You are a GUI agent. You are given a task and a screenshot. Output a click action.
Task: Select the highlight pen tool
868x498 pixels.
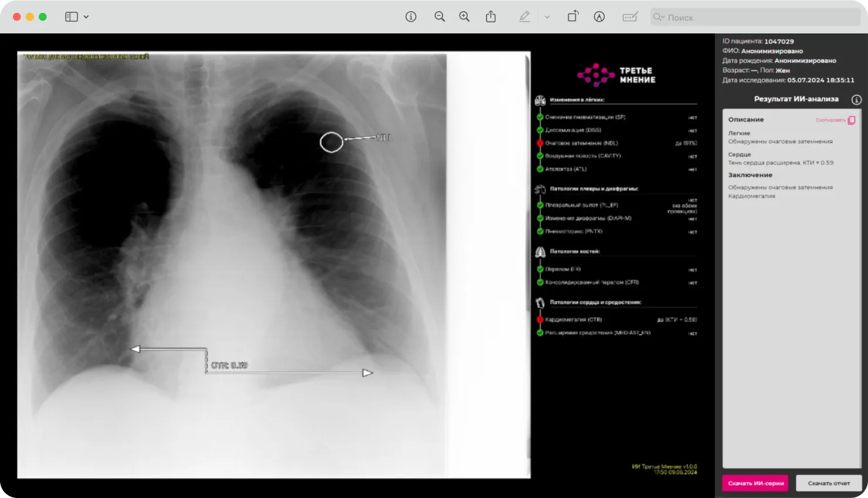[x=524, y=17]
